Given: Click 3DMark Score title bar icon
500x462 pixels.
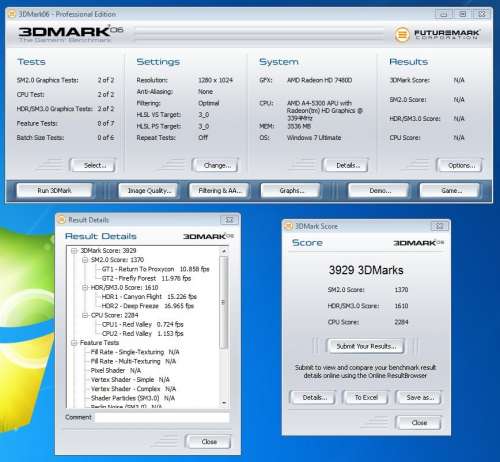Looking at the screenshot, I should pyautogui.click(x=288, y=226).
